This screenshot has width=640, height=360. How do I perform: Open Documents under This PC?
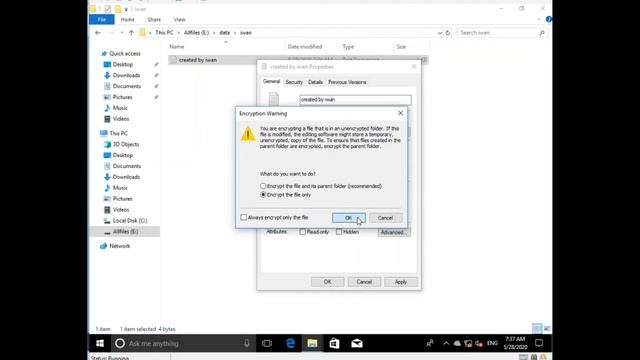(x=127, y=166)
